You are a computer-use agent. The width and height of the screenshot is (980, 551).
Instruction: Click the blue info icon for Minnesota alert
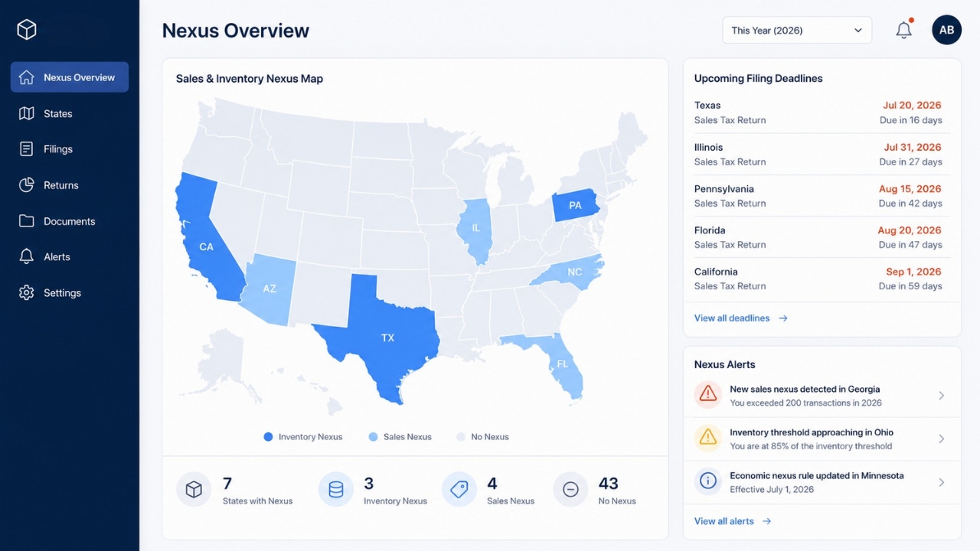click(x=708, y=481)
